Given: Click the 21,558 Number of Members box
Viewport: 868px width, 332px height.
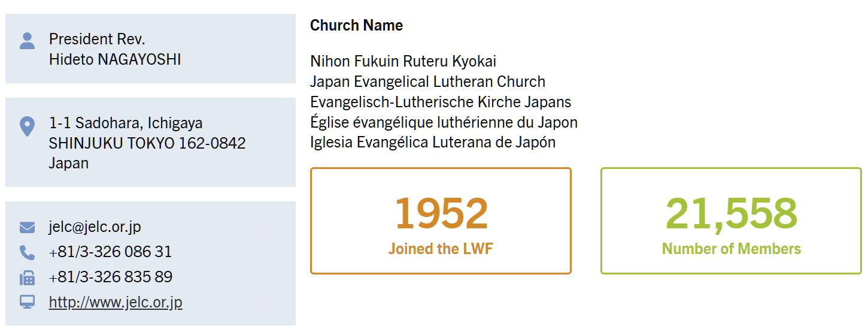Looking at the screenshot, I should click(x=731, y=221).
